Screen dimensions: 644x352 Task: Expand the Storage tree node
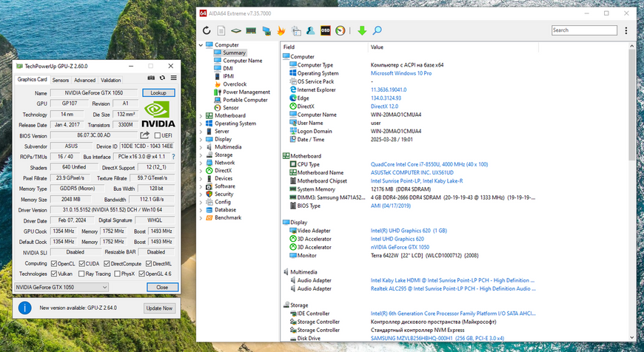201,155
